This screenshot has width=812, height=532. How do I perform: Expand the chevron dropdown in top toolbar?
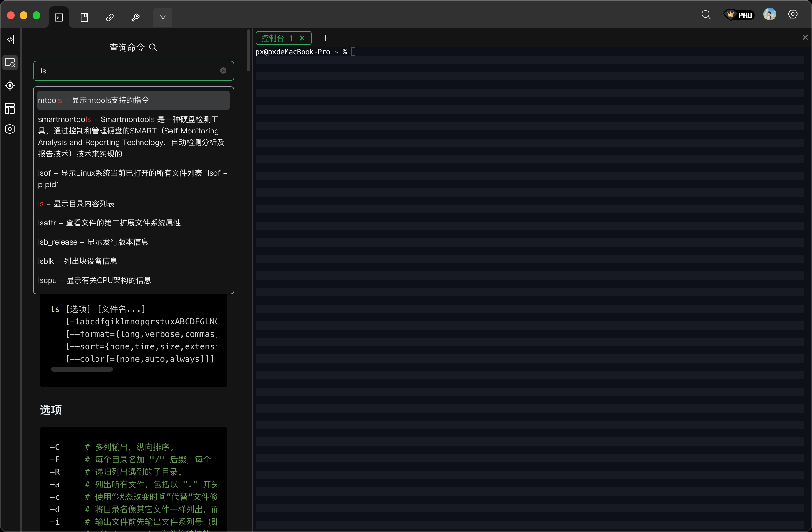[163, 17]
